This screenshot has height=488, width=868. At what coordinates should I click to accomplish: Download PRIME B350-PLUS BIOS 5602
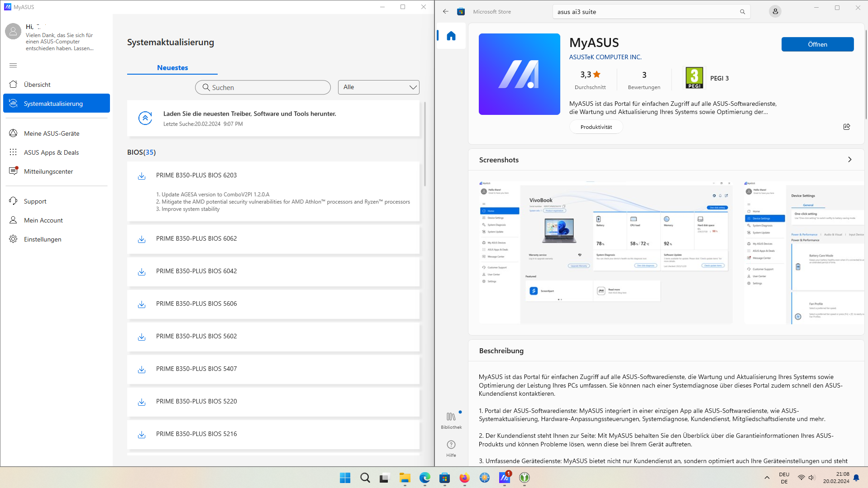click(142, 337)
